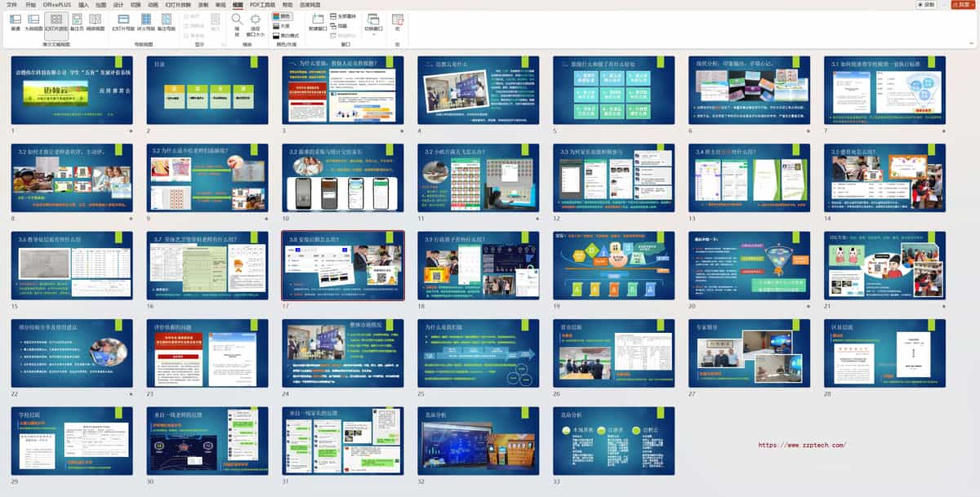The width and height of the screenshot is (980, 497).
Task: Click the 录制 (Record) button
Action: (925, 4)
